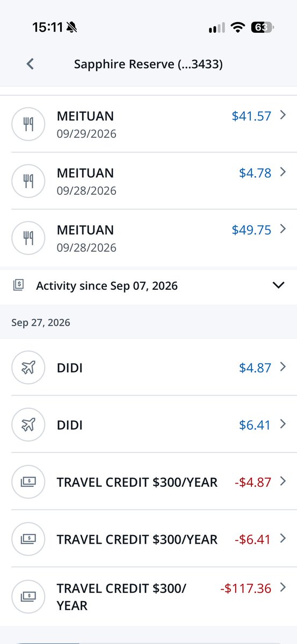Open chevron for -$6.41 travel credit
The width and height of the screenshot is (297, 644).
point(283,538)
